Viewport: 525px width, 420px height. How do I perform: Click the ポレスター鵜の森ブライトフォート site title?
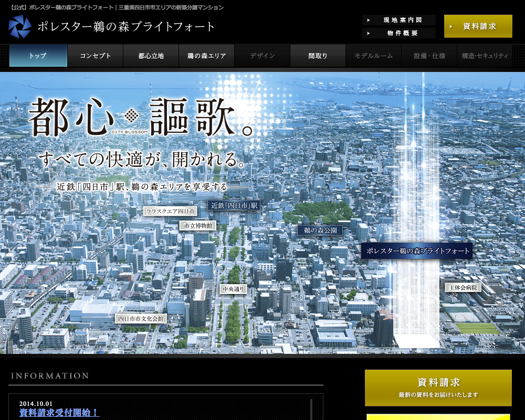coord(126,27)
